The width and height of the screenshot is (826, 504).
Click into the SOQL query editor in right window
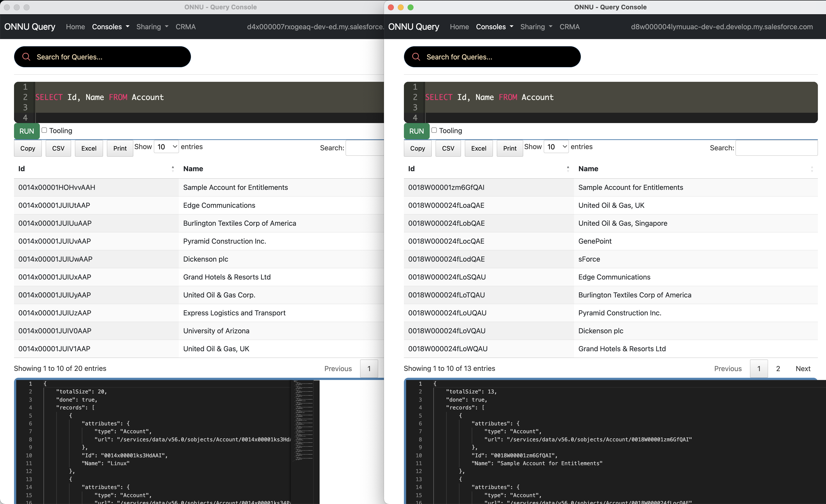[x=621, y=102]
